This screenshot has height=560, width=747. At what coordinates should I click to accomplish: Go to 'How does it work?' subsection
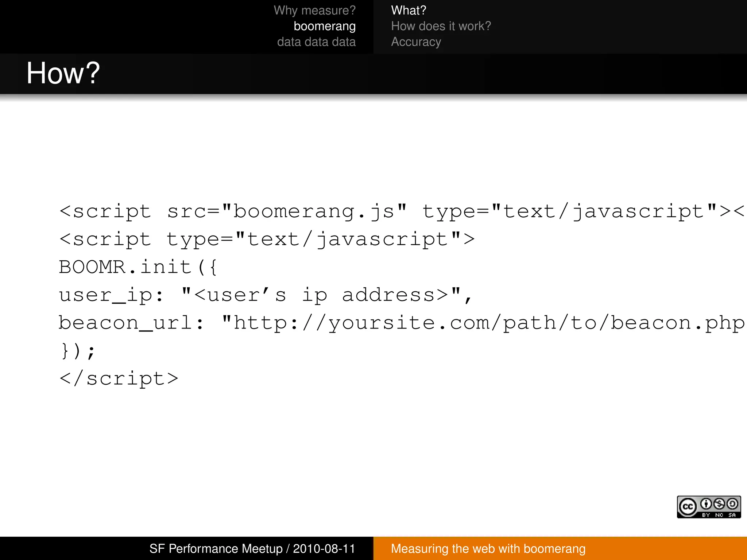(441, 26)
